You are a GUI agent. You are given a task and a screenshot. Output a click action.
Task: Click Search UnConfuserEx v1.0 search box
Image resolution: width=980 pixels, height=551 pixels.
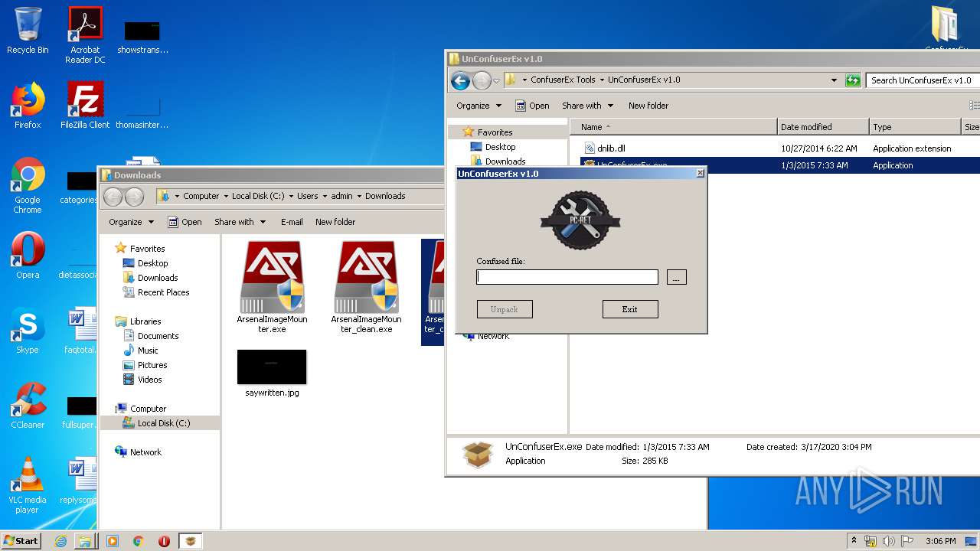pos(923,80)
